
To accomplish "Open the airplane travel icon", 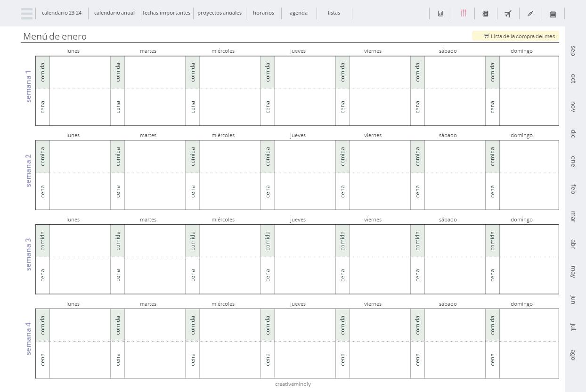I will [508, 14].
